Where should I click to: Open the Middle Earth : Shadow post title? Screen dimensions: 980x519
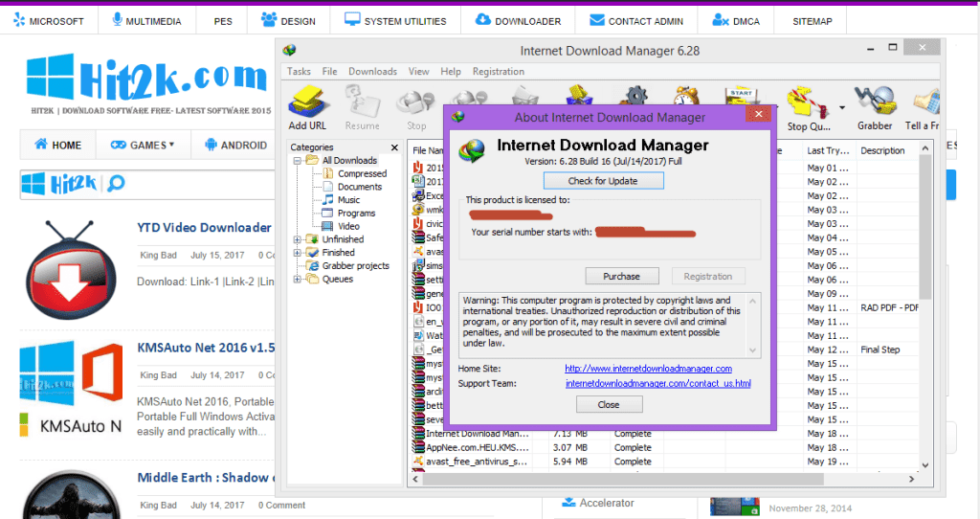(206, 477)
